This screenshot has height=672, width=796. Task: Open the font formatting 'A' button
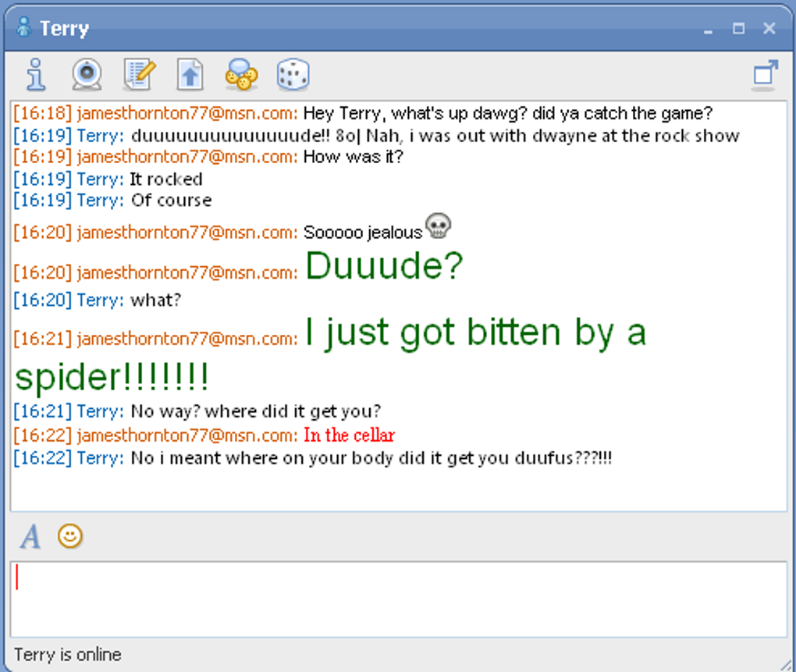point(30,536)
